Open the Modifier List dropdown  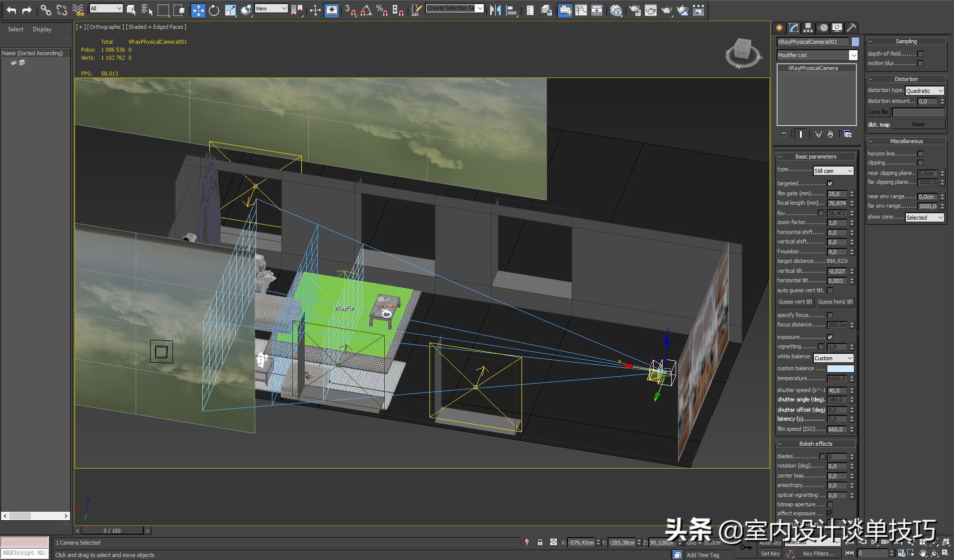pyautogui.click(x=853, y=55)
